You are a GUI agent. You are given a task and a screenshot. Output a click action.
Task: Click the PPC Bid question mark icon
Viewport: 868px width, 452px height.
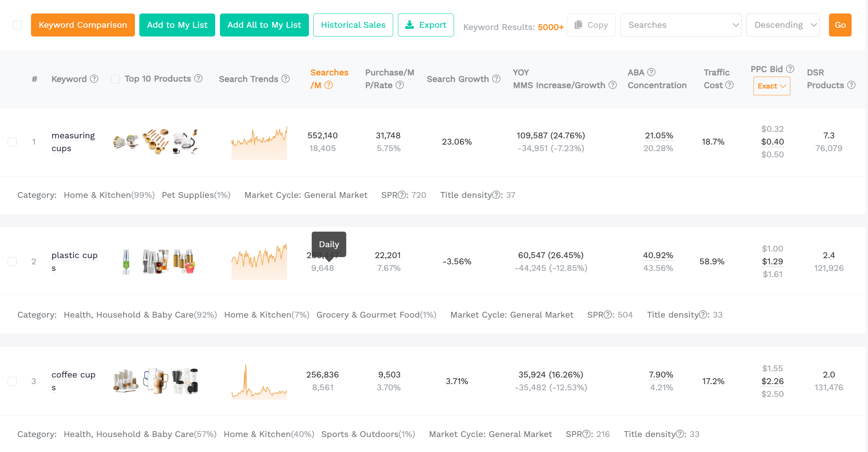(790, 69)
